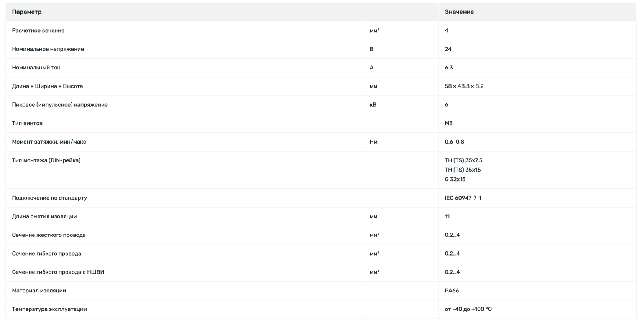The image size is (644, 327).
Task: Select the Пиковое (импульсное) напряжение label
Action: pos(60,105)
